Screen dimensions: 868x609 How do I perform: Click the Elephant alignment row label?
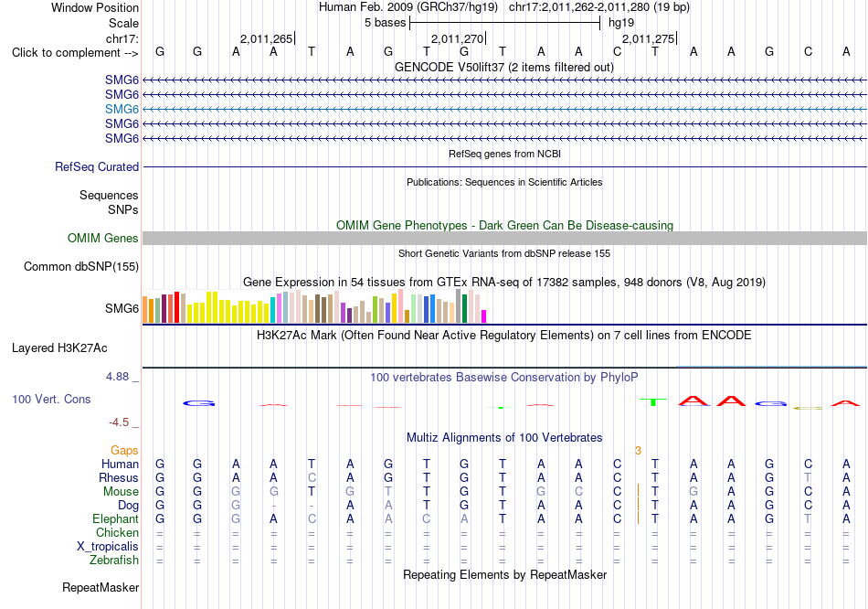[x=115, y=519]
